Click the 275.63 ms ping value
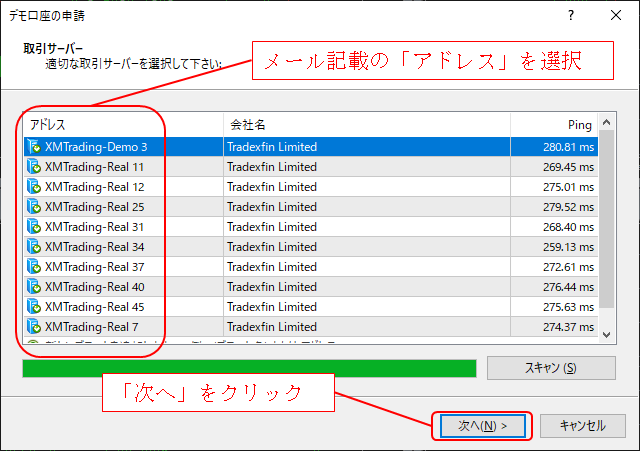The height and width of the screenshot is (451, 640). (x=569, y=307)
